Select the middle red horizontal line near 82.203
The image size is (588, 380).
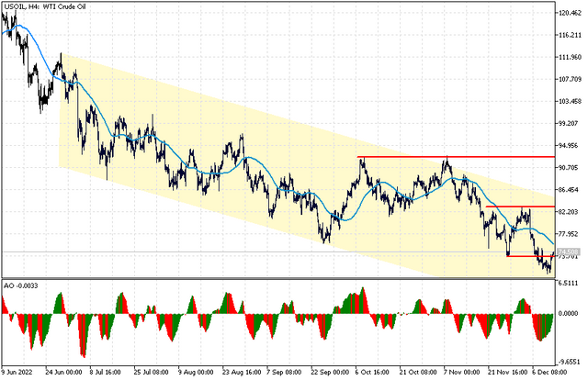pyautogui.click(x=520, y=207)
